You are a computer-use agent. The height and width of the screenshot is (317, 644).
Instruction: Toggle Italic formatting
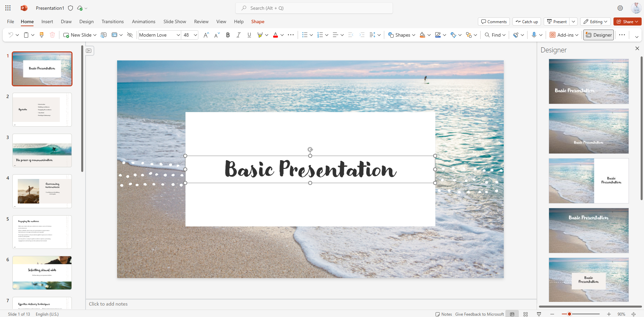[239, 35]
